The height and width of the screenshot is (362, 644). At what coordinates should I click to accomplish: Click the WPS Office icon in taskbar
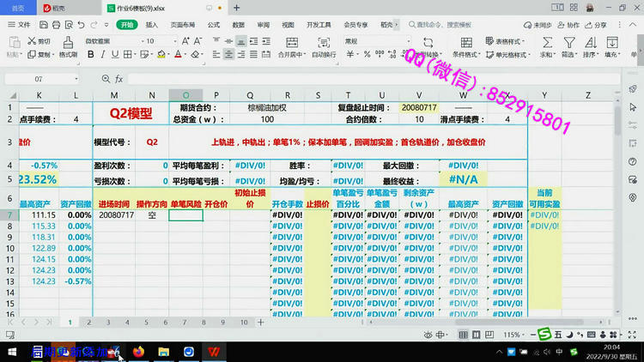pos(211,352)
